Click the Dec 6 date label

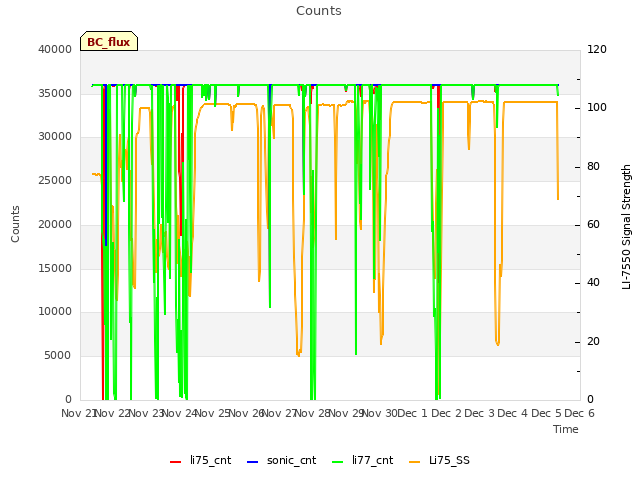coord(580,413)
